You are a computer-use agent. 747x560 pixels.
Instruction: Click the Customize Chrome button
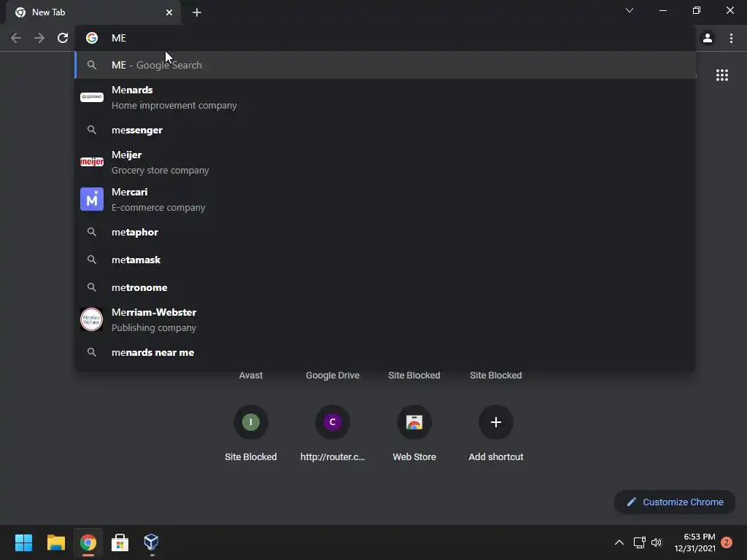[675, 502]
